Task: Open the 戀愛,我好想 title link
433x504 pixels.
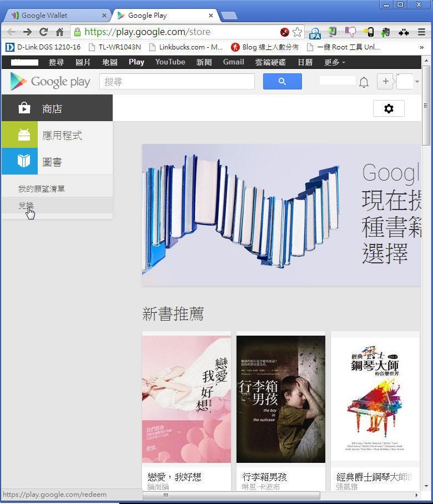Action: [174, 477]
